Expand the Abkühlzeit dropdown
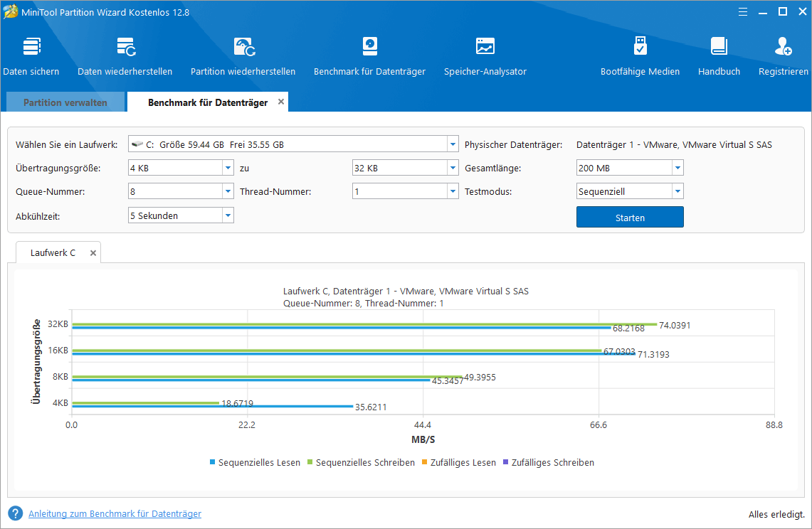The width and height of the screenshot is (812, 529). tap(228, 214)
